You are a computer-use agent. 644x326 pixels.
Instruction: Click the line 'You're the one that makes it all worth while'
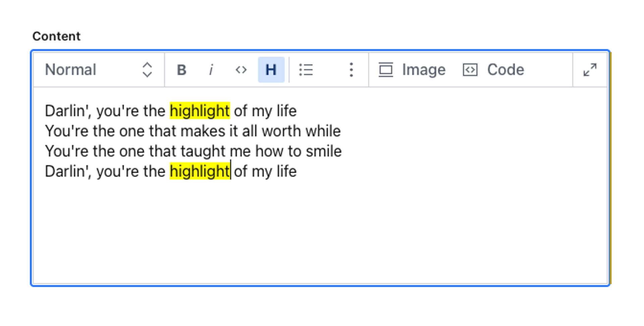(x=193, y=131)
